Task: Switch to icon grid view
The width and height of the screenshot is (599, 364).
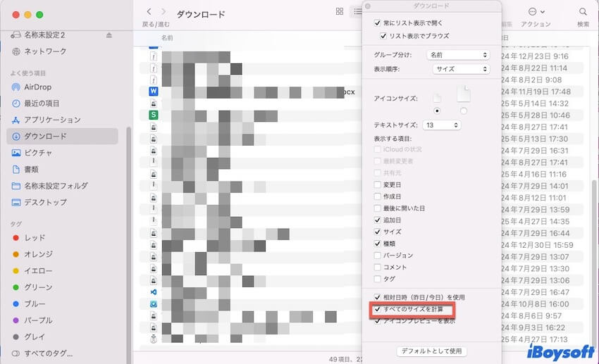Action: [340, 12]
